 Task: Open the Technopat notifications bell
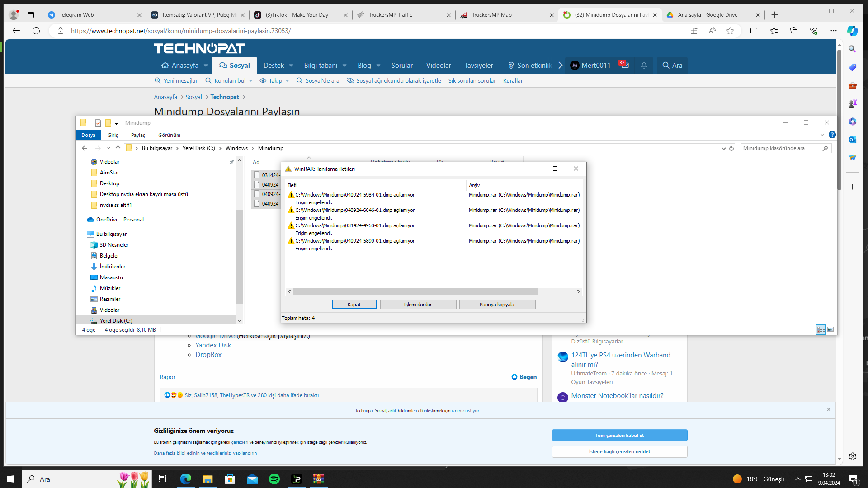tap(644, 66)
